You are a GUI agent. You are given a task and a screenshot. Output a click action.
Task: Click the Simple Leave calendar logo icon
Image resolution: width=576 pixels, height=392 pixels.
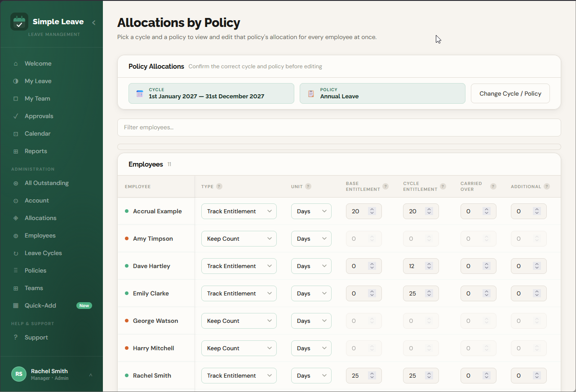[19, 22]
